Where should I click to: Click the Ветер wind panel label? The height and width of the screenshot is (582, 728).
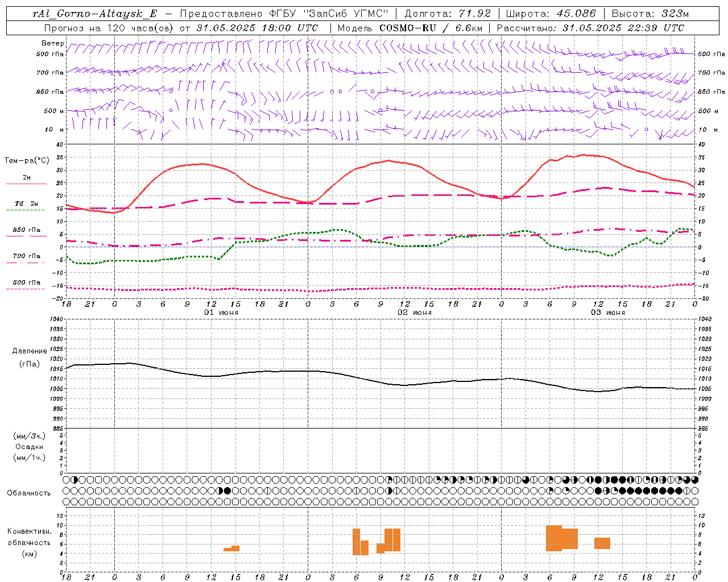click(53, 43)
